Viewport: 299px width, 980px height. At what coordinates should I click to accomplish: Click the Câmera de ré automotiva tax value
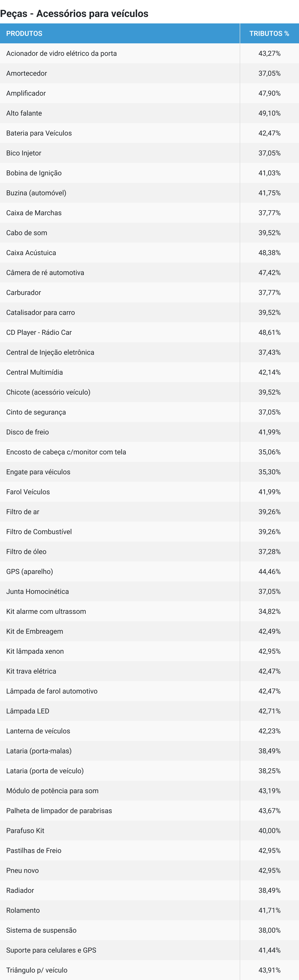[x=269, y=273]
